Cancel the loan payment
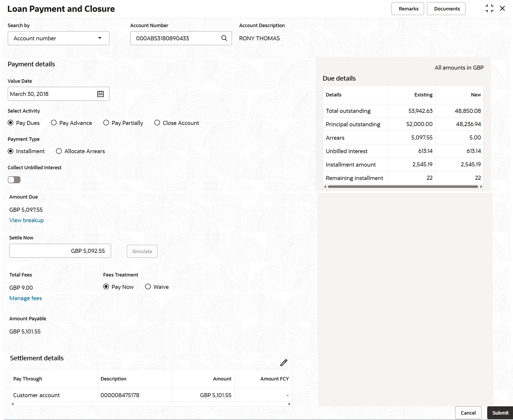Viewport: 513px width, 420px height. [468, 413]
